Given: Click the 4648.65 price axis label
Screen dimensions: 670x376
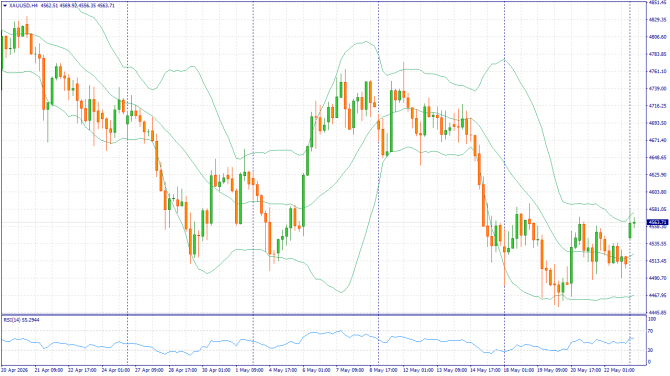Looking at the screenshot, I should coord(657,157).
